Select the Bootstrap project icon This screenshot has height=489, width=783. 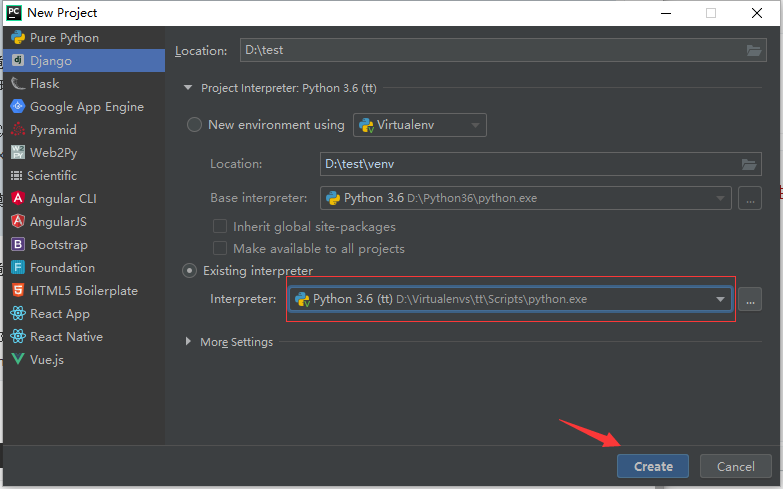pyautogui.click(x=17, y=245)
